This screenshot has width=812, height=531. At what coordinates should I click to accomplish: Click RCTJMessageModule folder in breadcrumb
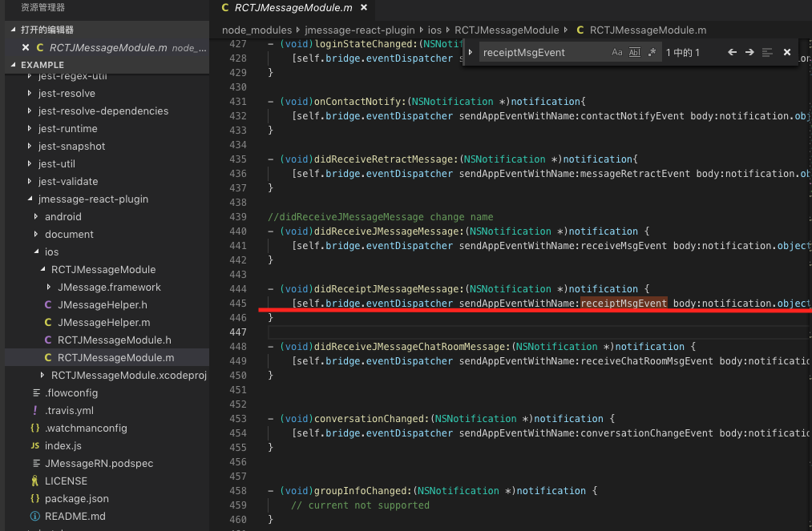click(x=507, y=30)
